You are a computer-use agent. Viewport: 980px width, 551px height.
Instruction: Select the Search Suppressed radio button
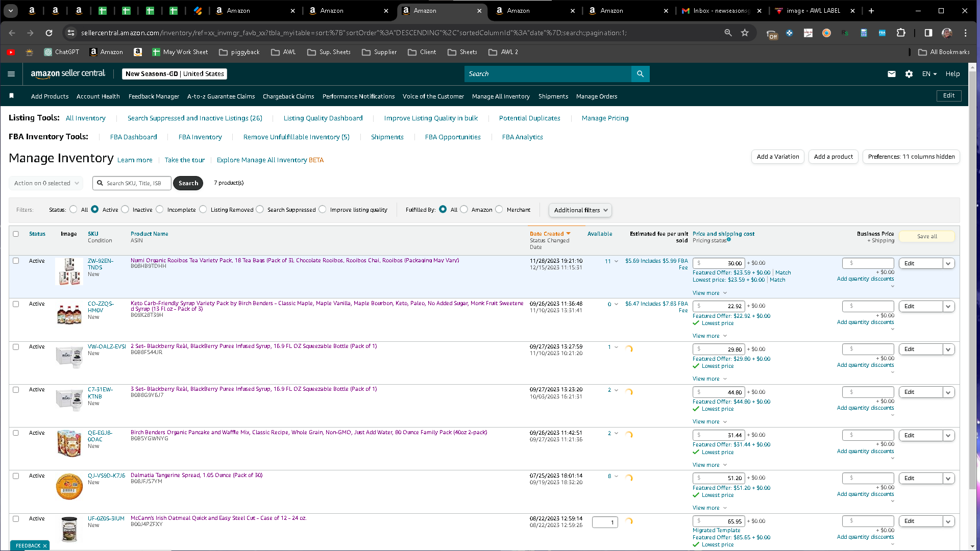coord(260,209)
